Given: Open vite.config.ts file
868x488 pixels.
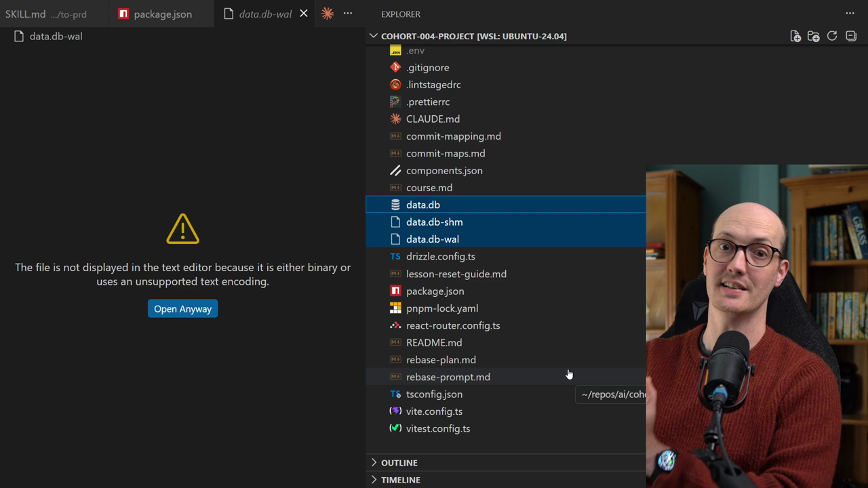Looking at the screenshot, I should point(434,411).
